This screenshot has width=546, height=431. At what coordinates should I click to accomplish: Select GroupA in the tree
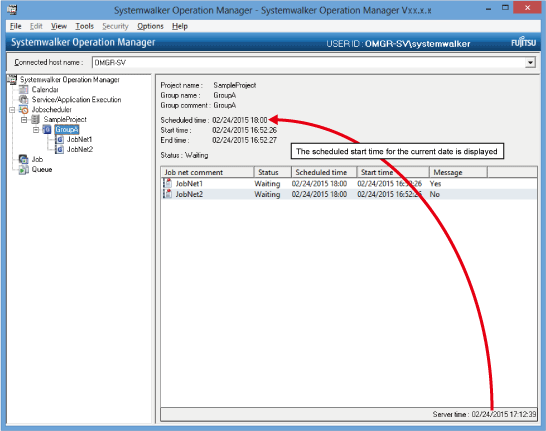(x=67, y=130)
